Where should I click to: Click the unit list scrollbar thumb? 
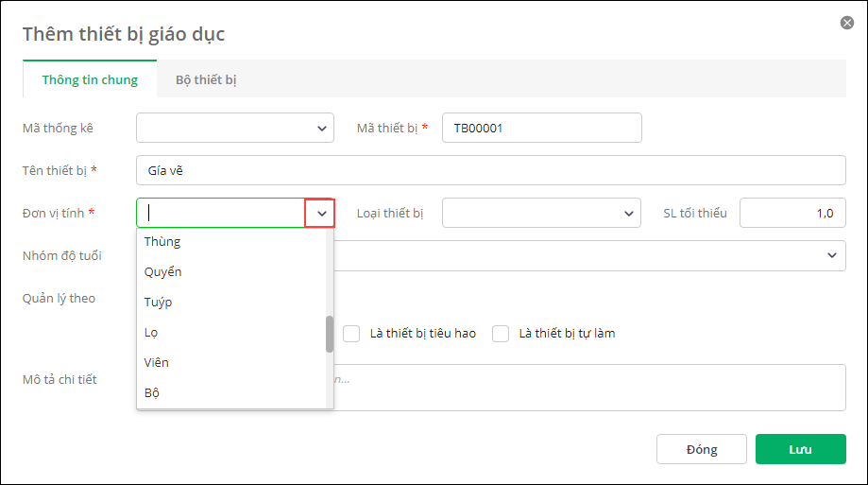click(x=330, y=334)
